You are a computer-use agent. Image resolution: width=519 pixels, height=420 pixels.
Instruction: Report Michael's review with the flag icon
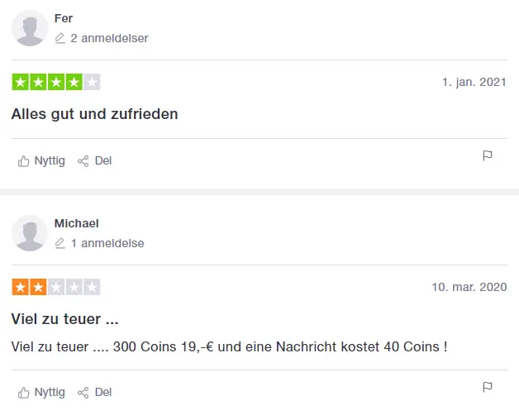pyautogui.click(x=488, y=387)
